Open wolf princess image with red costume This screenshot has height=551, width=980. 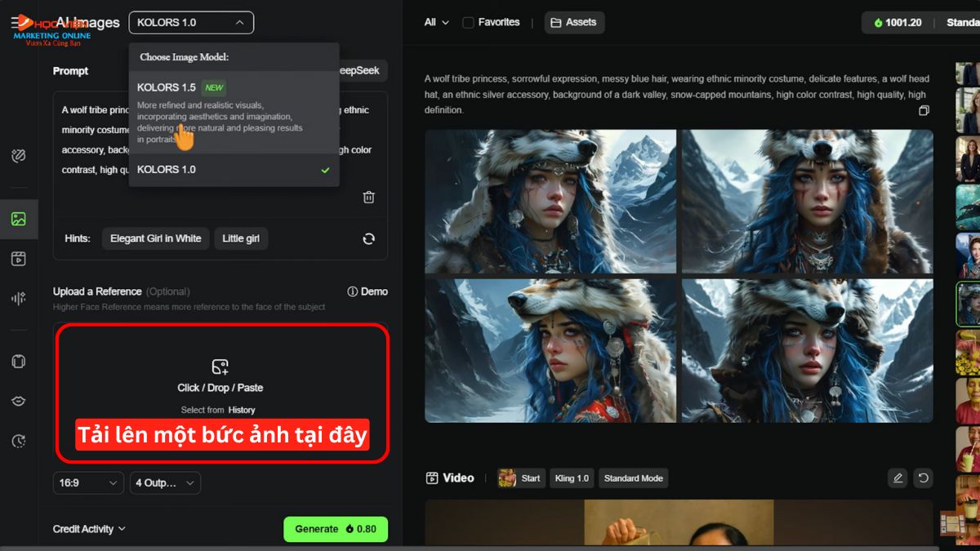coord(550,351)
